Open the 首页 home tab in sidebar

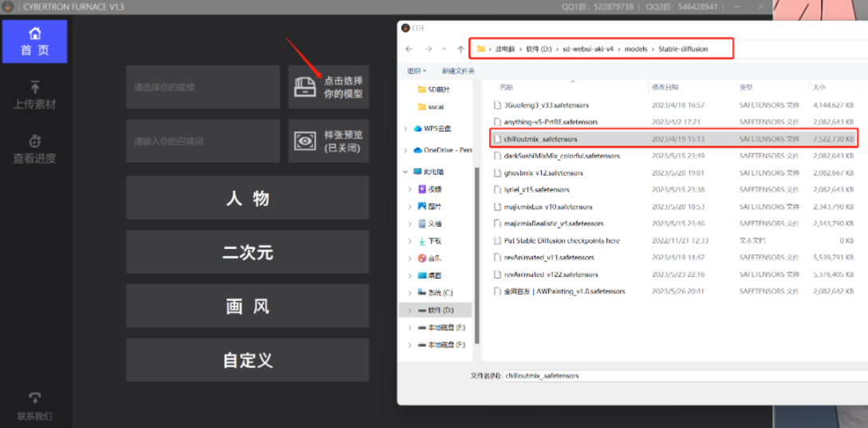pyautogui.click(x=35, y=42)
